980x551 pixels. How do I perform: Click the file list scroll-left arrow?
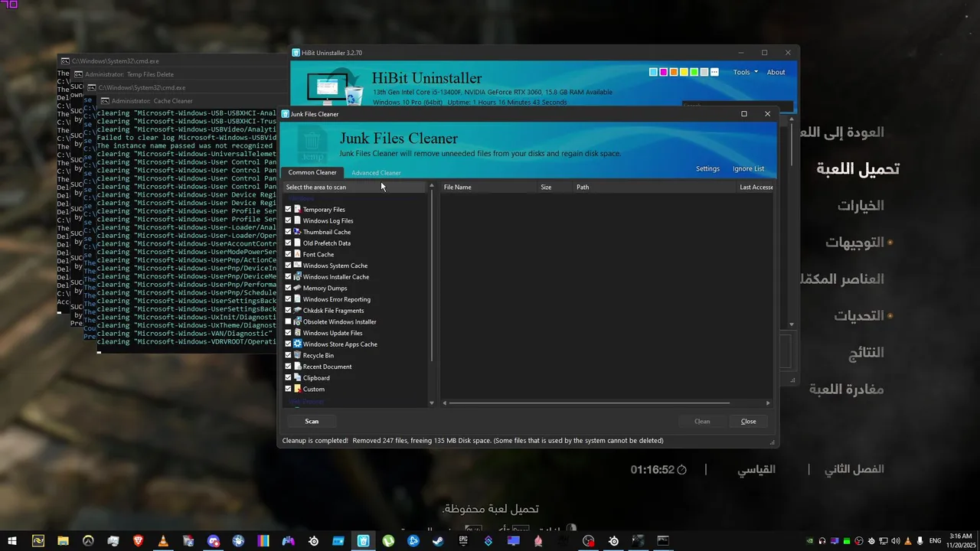coord(444,403)
